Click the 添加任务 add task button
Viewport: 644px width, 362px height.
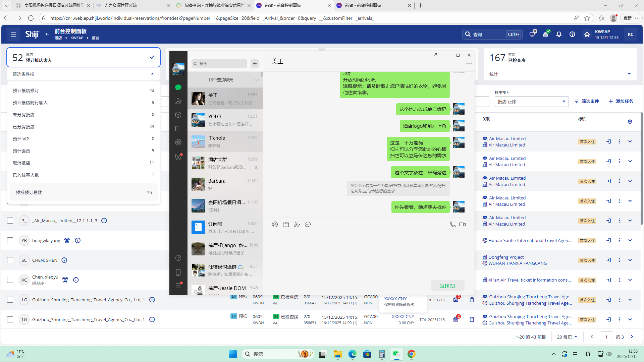621,101
